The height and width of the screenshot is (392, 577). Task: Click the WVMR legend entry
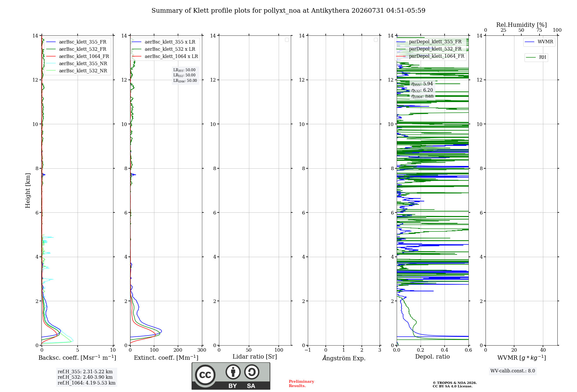coord(539,42)
